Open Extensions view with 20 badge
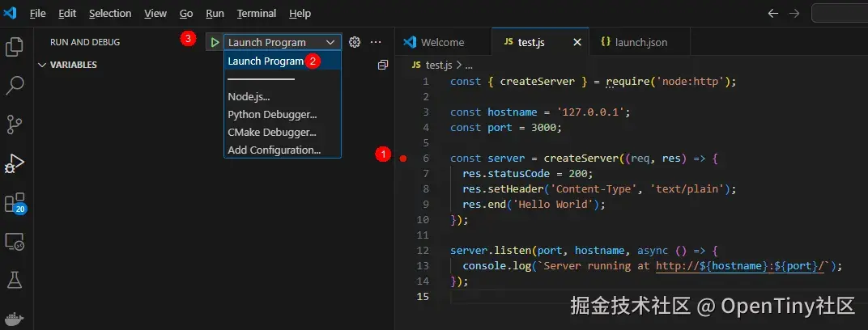 pos(15,203)
